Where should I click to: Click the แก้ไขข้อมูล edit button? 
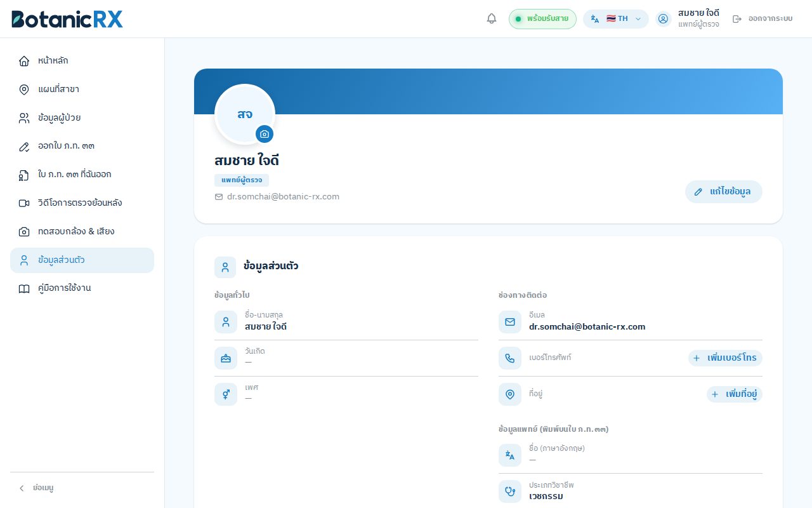(724, 192)
